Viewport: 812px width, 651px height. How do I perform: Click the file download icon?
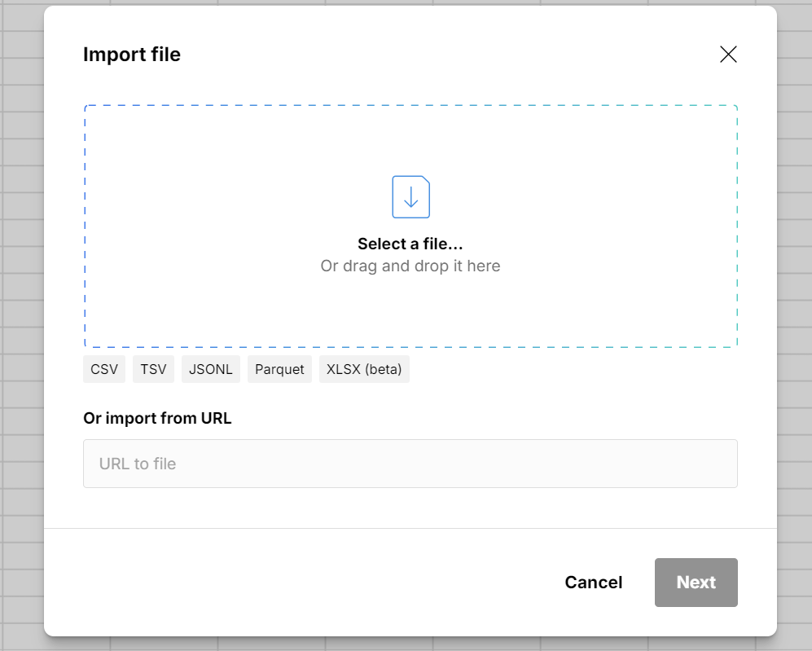(x=410, y=196)
